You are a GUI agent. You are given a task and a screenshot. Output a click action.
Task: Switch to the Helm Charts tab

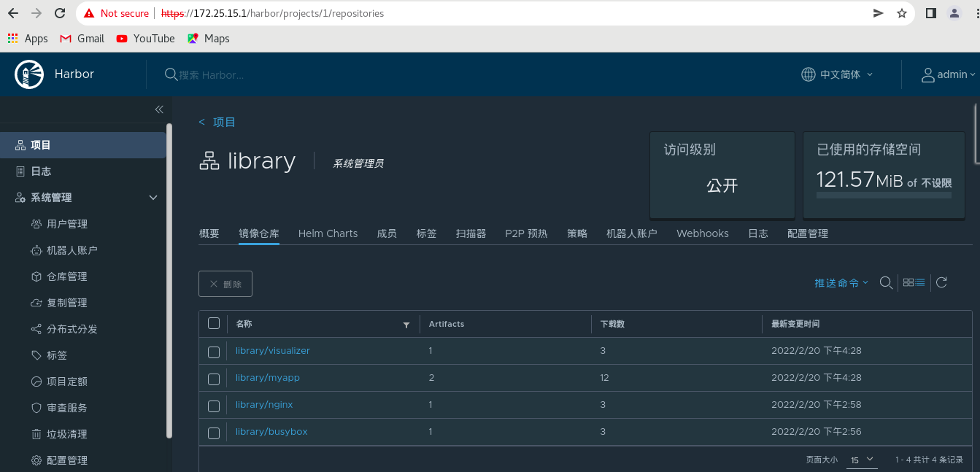pos(328,233)
